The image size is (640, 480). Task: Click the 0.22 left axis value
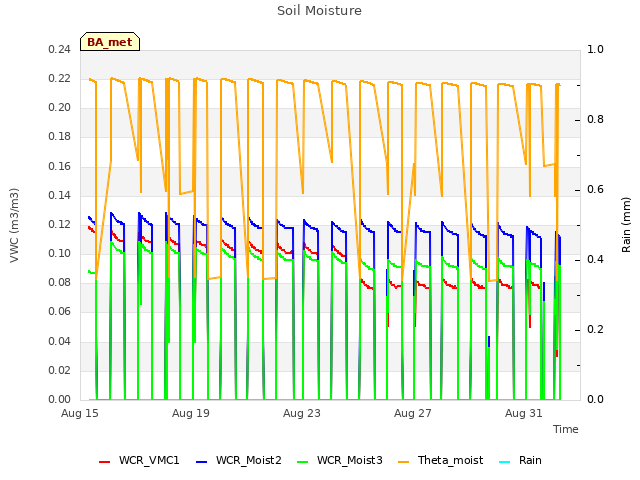coord(60,78)
